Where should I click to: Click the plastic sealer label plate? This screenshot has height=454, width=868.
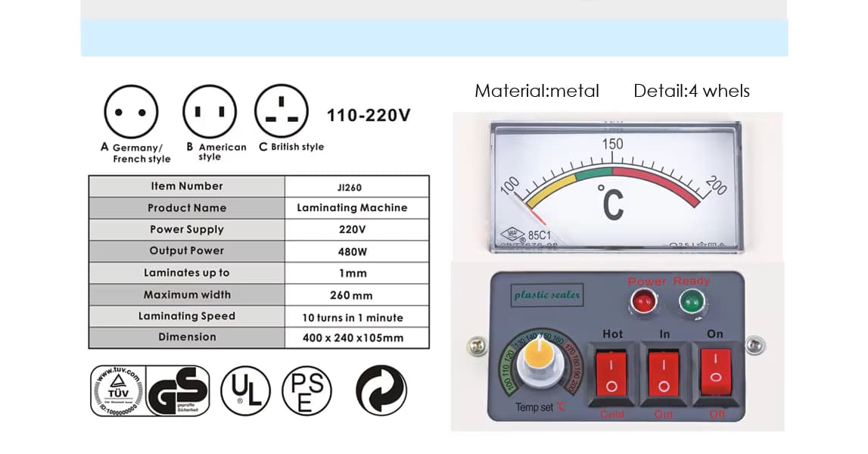(x=547, y=294)
